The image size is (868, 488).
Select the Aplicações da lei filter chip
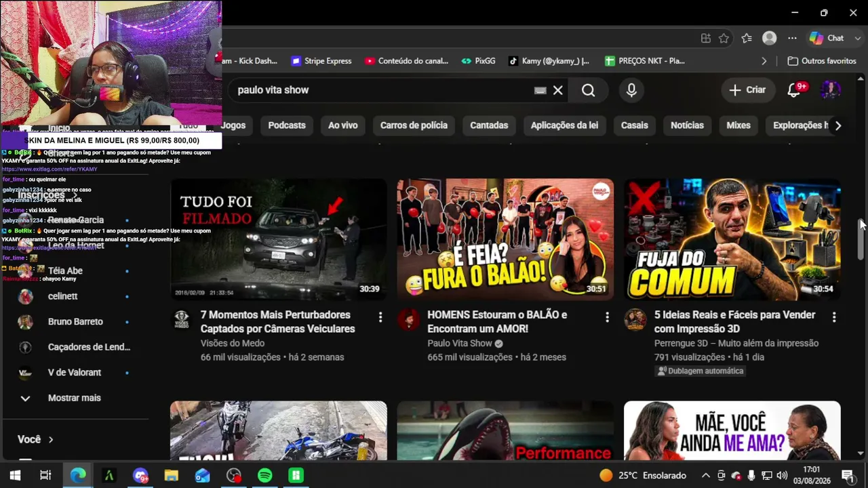(x=564, y=125)
